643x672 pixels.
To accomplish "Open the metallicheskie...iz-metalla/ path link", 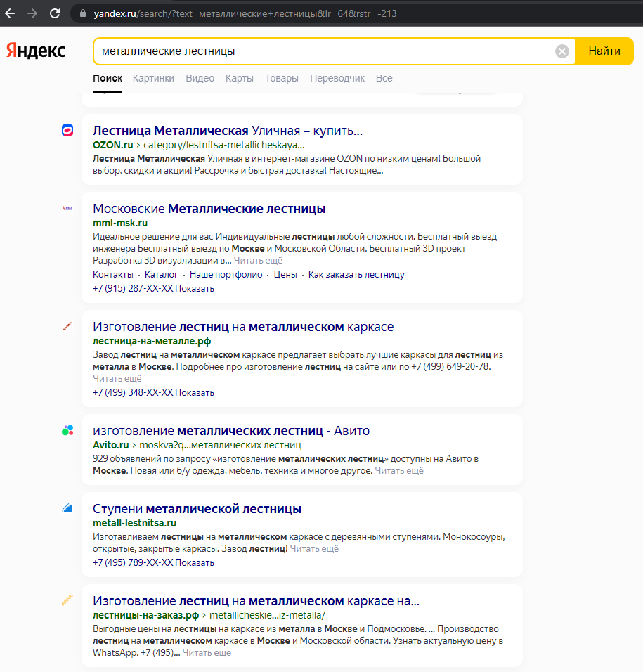I will point(267,615).
